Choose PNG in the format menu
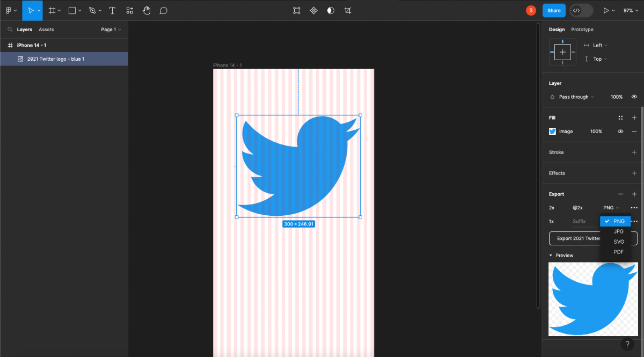 click(x=615, y=221)
